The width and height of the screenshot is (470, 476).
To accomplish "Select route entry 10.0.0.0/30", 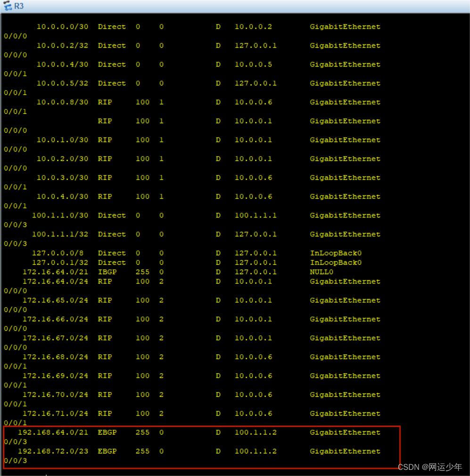I will [63, 27].
